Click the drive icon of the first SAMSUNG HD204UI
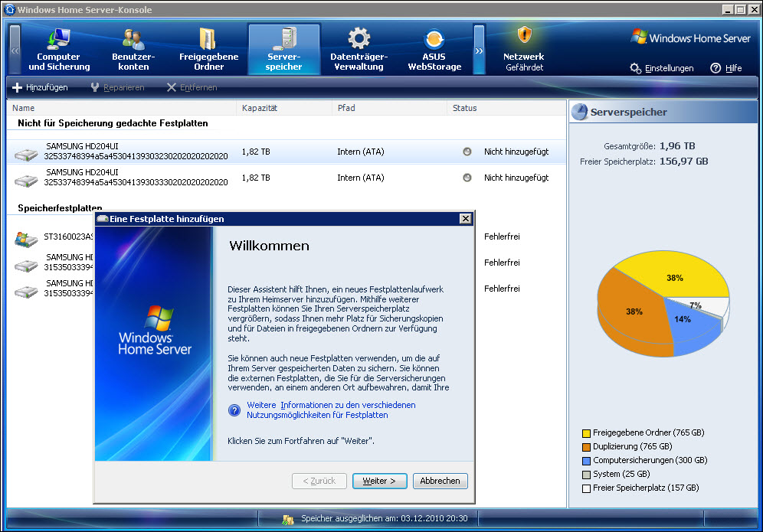The height and width of the screenshot is (532, 763). pos(26,155)
